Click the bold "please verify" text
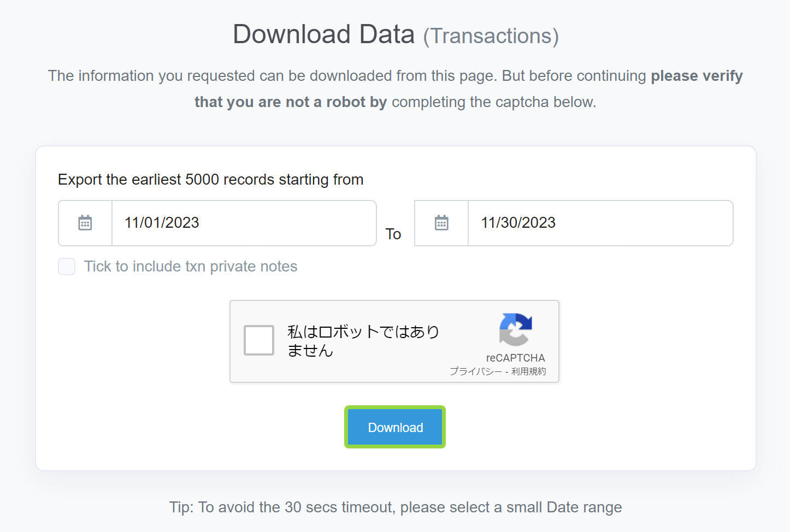790x532 pixels. coord(697,76)
